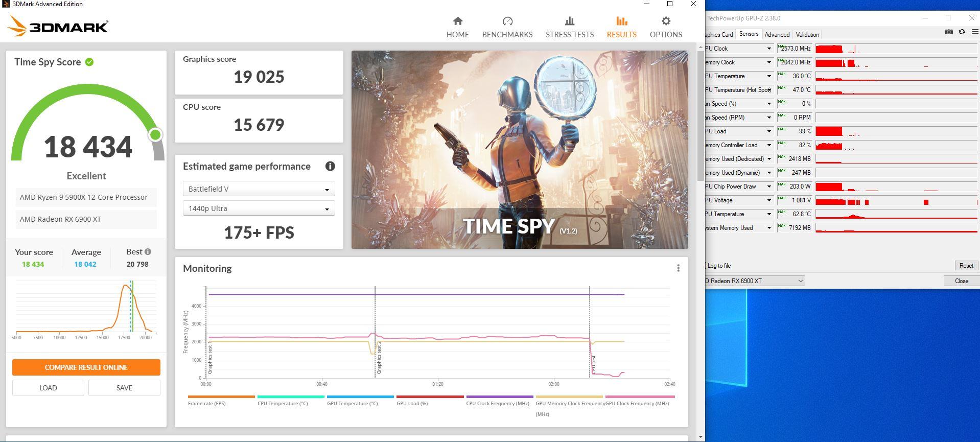
Task: Click the Average score 18 042
Action: [85, 264]
